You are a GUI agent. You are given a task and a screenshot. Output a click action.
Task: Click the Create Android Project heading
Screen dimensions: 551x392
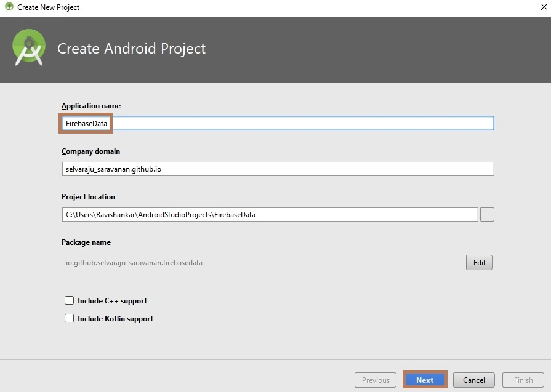131,49
